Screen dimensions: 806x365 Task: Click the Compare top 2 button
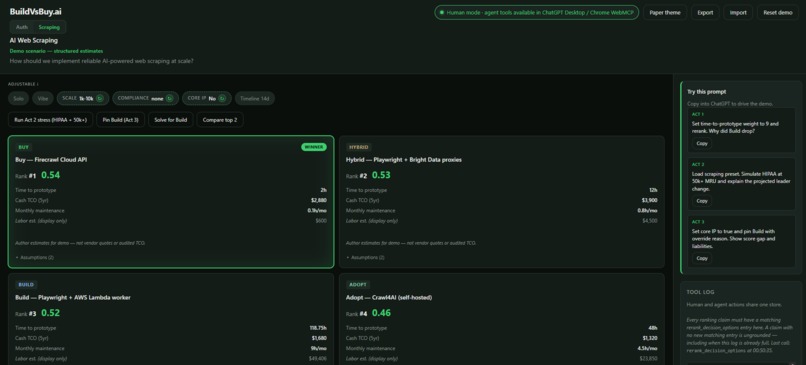[x=220, y=120]
